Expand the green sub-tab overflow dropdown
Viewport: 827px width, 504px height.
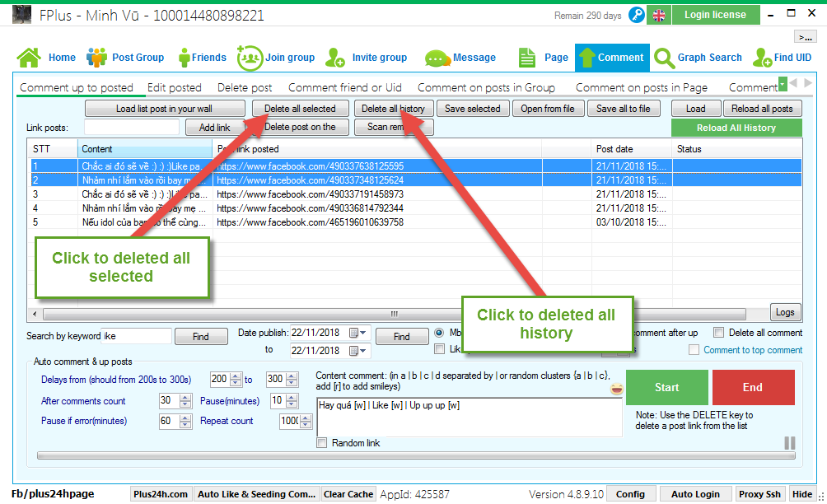783,83
